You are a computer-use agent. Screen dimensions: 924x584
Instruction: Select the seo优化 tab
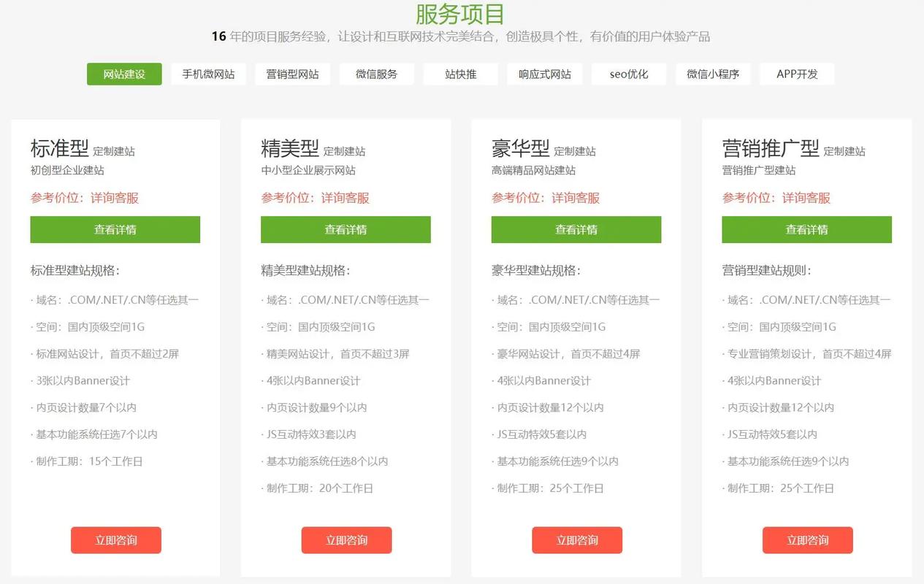[629, 74]
